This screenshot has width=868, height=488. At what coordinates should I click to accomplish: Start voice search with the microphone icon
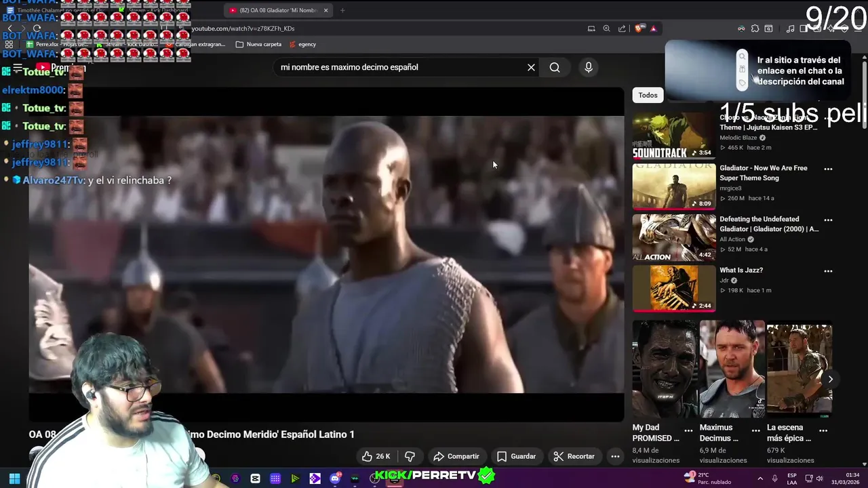pyautogui.click(x=589, y=67)
